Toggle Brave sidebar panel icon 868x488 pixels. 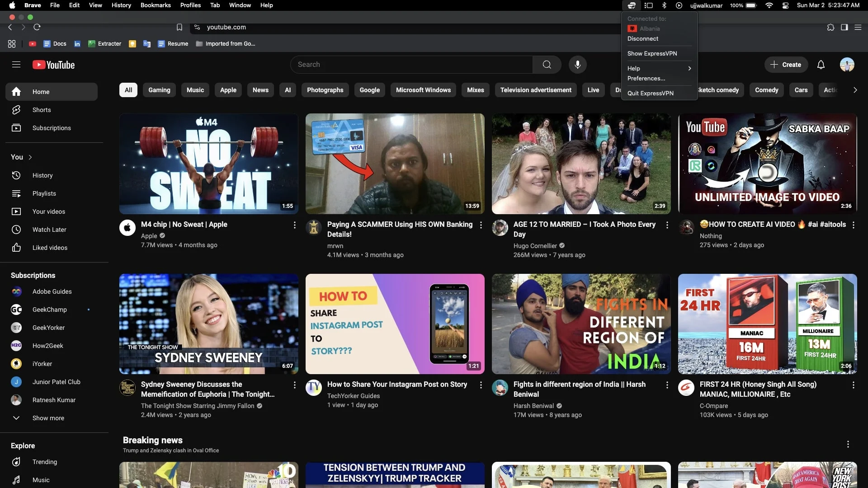point(844,27)
